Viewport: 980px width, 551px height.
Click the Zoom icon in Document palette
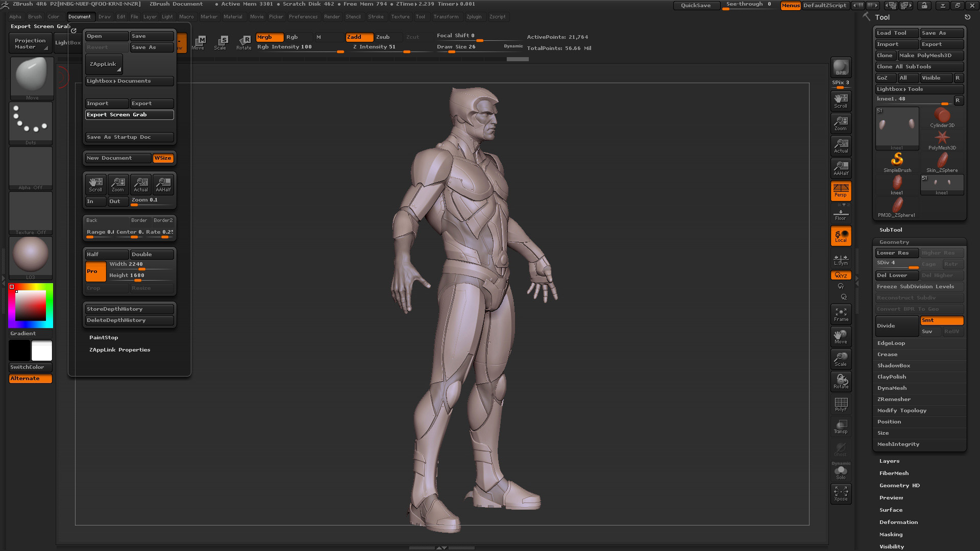(118, 185)
